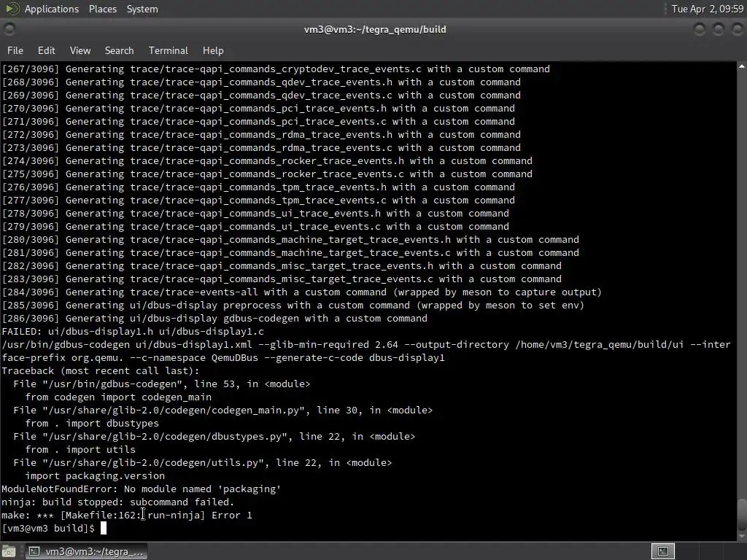Image resolution: width=747 pixels, height=560 pixels.
Task: Open the Places menu in the panel
Action: pyautogui.click(x=102, y=9)
